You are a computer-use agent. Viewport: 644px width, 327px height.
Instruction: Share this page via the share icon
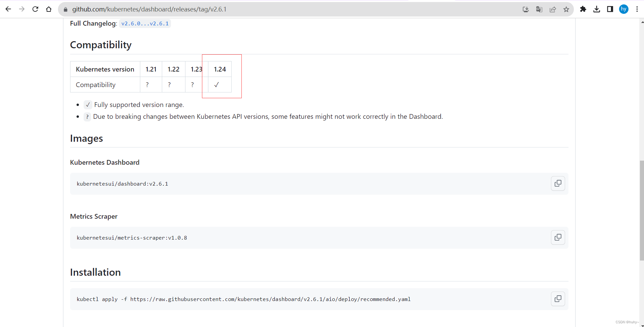coord(553,9)
